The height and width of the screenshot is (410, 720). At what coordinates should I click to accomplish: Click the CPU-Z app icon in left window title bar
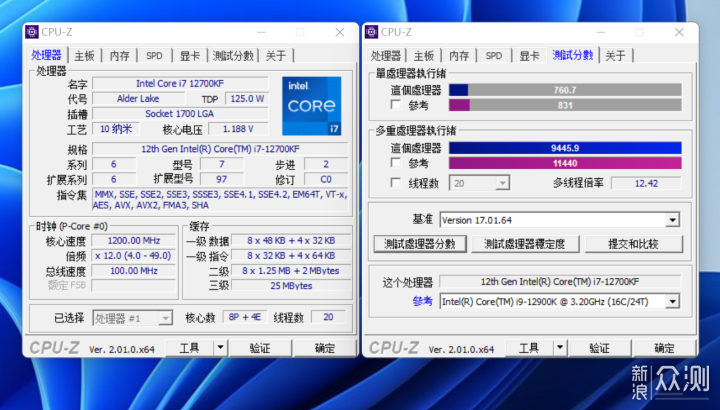pyautogui.click(x=32, y=32)
